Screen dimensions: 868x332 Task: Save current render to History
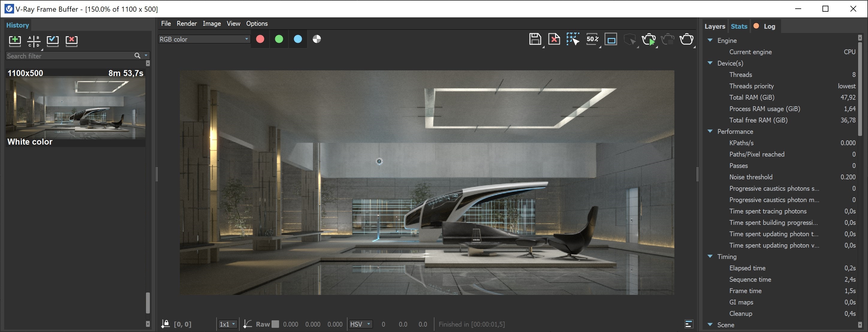14,41
